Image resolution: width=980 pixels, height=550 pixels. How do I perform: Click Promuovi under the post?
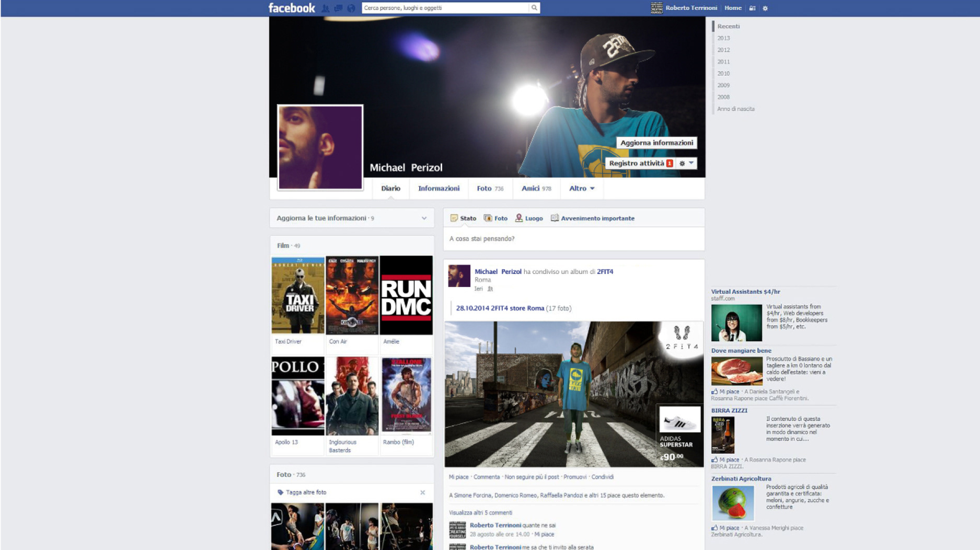[x=574, y=477]
